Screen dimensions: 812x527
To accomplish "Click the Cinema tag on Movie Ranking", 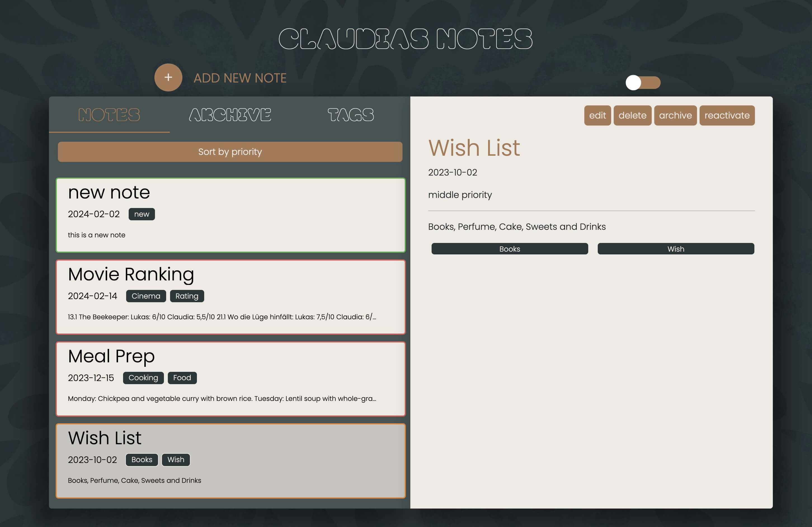I will pyautogui.click(x=146, y=296).
